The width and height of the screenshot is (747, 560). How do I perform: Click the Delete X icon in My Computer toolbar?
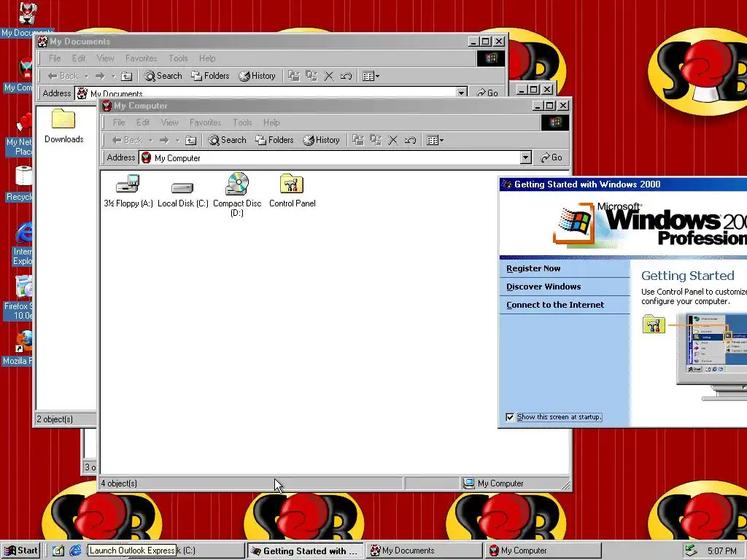click(x=393, y=140)
